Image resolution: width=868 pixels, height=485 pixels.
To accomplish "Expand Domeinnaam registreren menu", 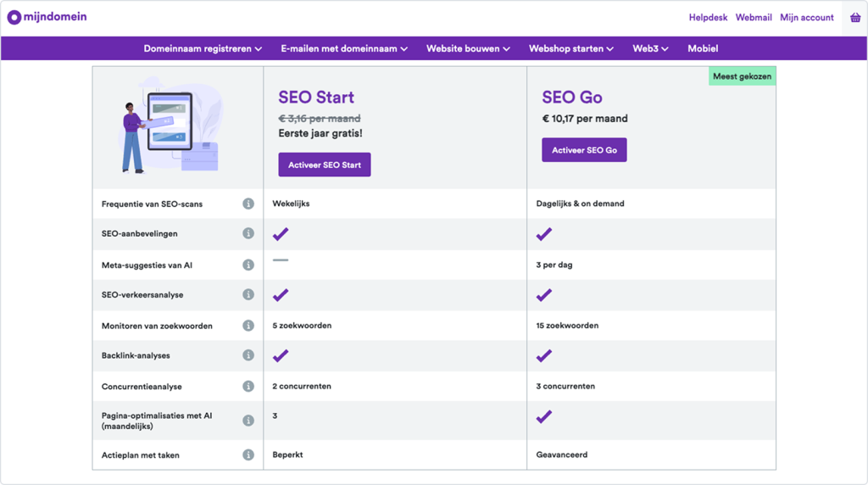I will click(203, 48).
